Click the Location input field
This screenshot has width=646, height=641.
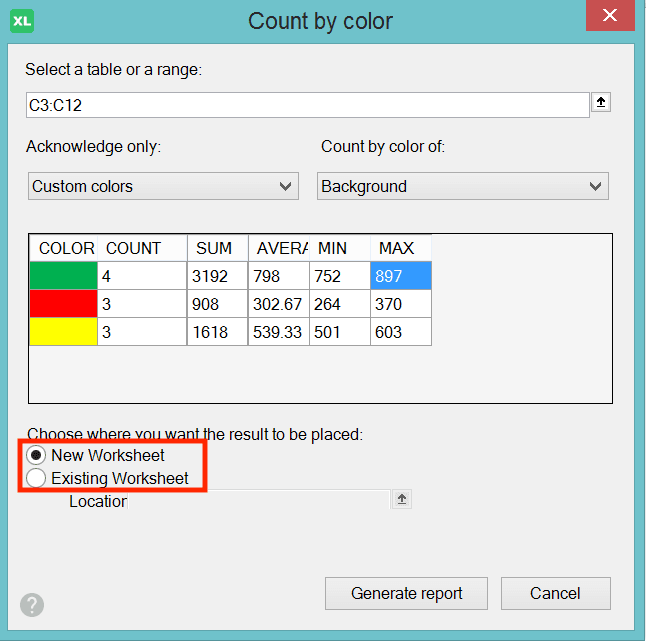(x=259, y=500)
